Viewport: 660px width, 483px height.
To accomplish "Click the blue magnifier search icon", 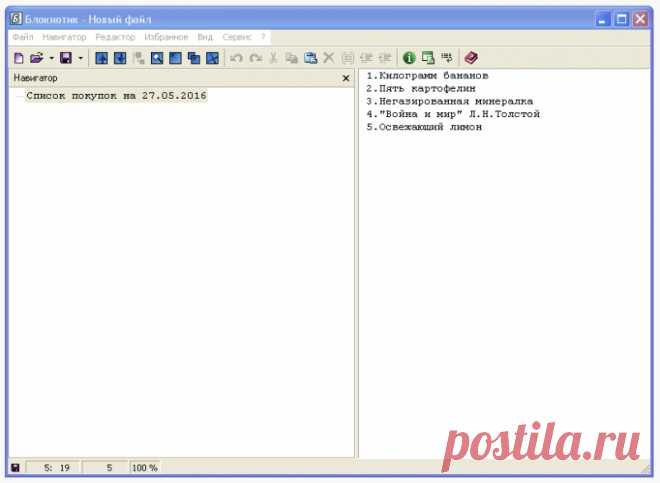I will (157, 58).
